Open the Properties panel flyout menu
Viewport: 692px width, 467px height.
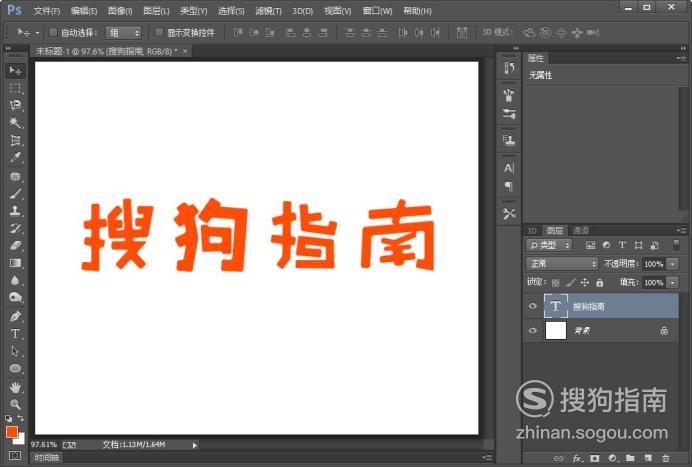[681, 58]
